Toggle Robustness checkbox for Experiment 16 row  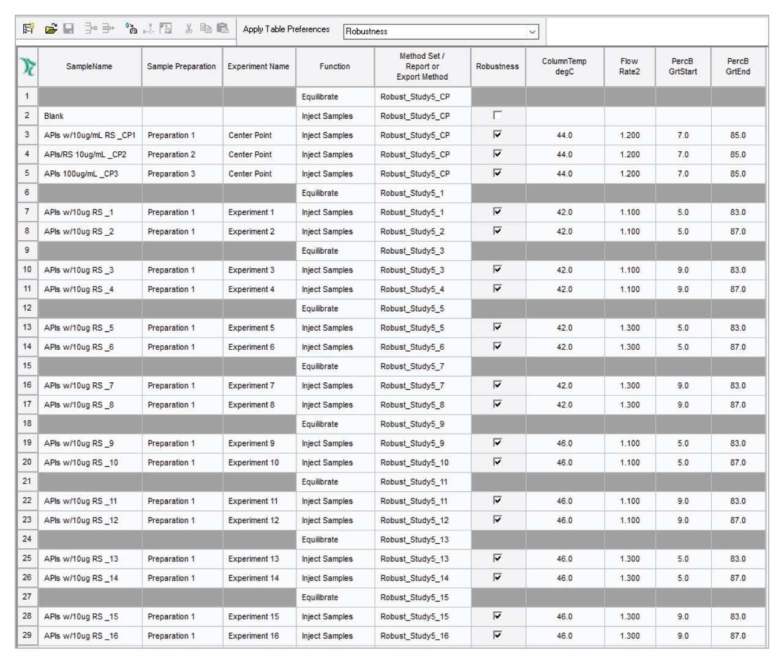coord(497,635)
